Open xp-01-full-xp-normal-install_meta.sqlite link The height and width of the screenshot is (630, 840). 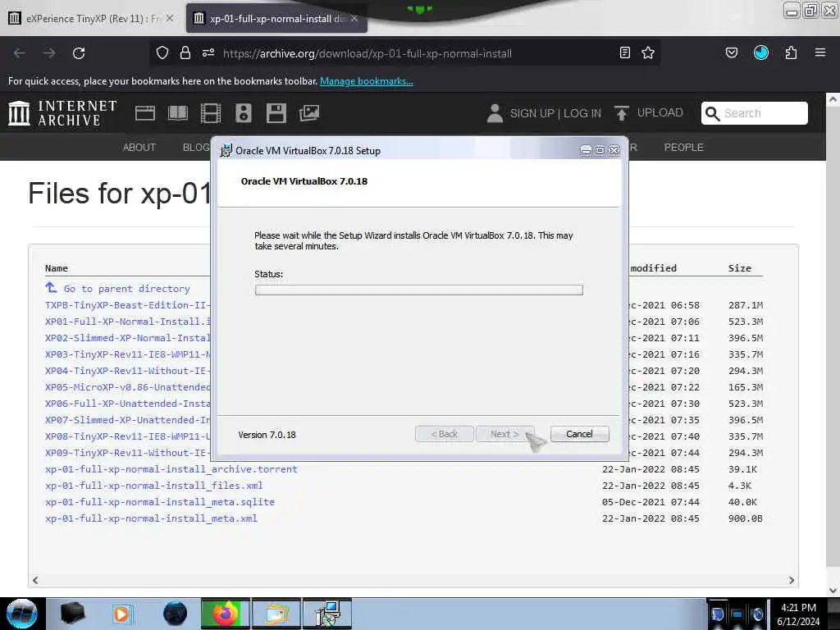pos(160,502)
